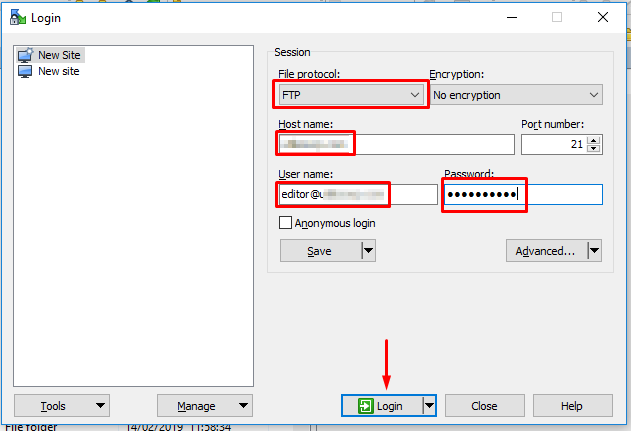Open the File protocol FTP dropdown
Screen dimensions: 631x431
(351, 95)
